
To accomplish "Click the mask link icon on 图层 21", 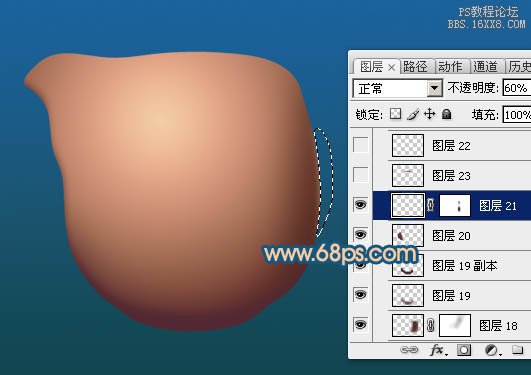I will (x=430, y=205).
